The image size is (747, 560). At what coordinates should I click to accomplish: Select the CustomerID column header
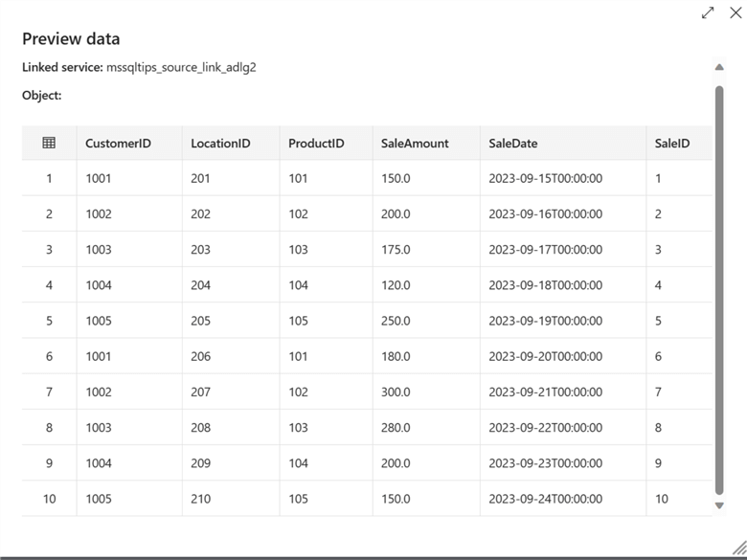click(x=118, y=144)
